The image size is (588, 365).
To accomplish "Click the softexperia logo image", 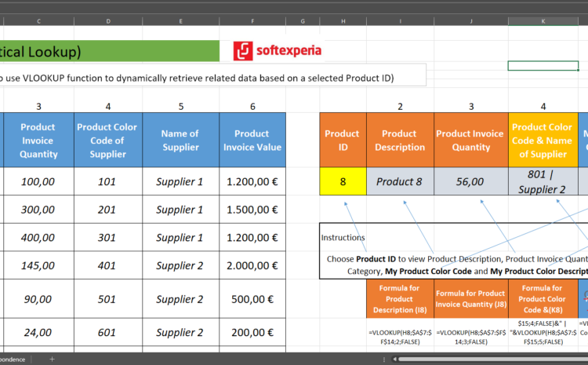I will pyautogui.click(x=277, y=51).
